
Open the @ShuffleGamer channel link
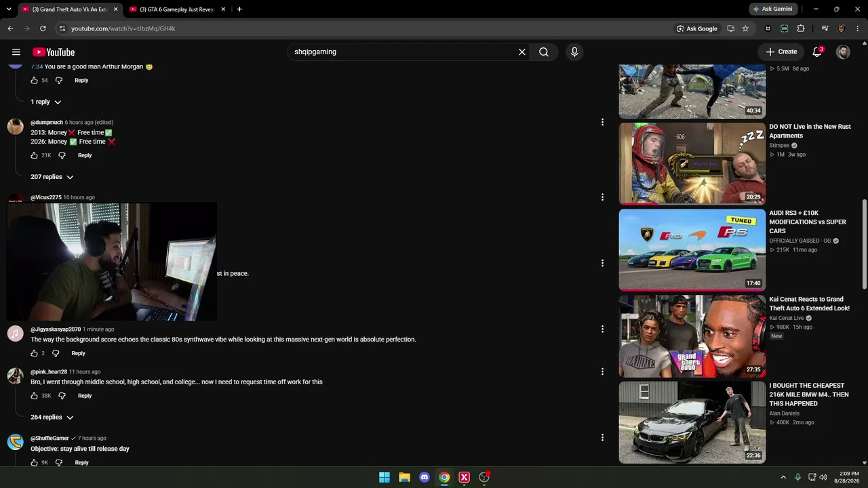click(50, 439)
